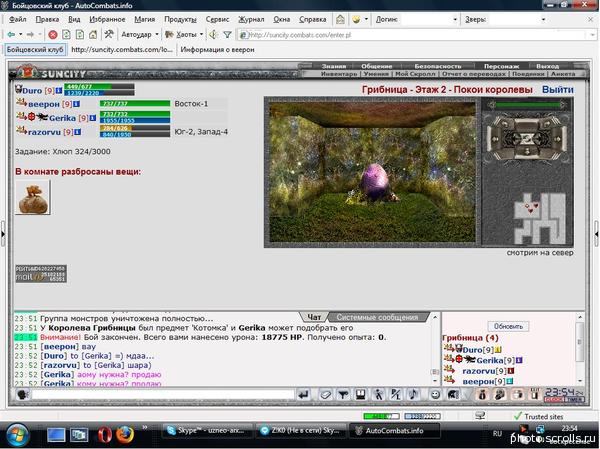
Task: Click the info badge next to razorvu
Action: point(78,132)
